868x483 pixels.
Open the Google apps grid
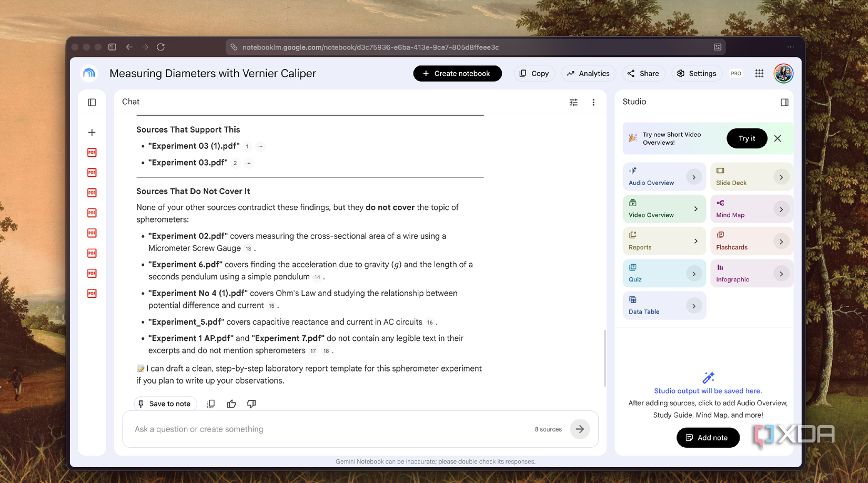tap(759, 74)
